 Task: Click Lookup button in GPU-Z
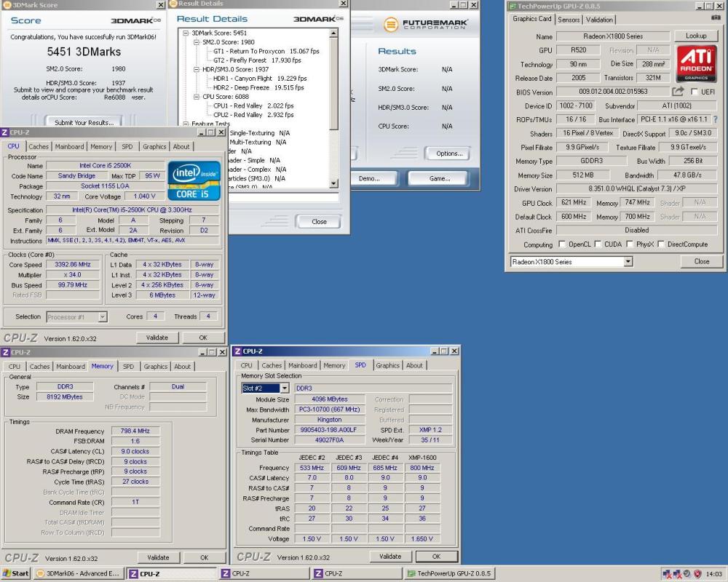[696, 36]
